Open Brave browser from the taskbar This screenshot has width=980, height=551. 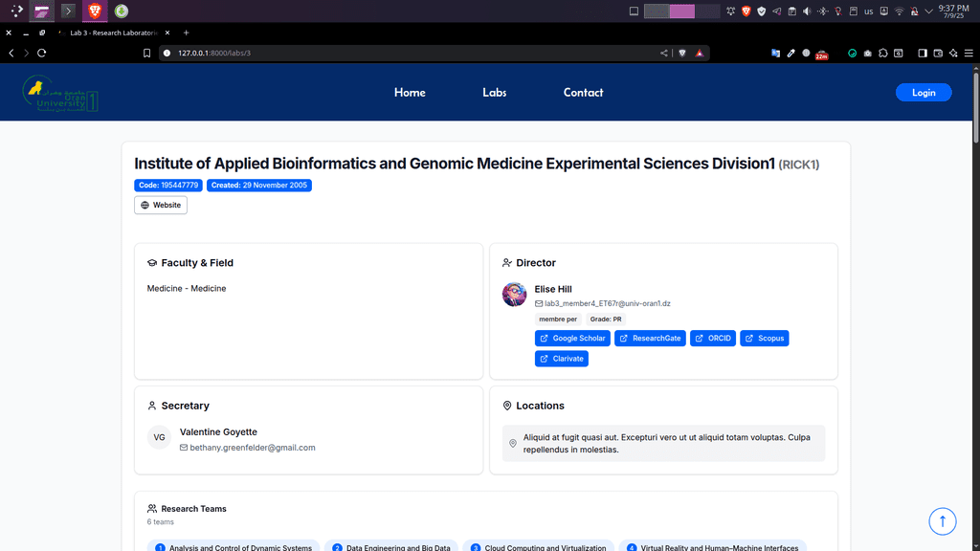click(x=94, y=11)
